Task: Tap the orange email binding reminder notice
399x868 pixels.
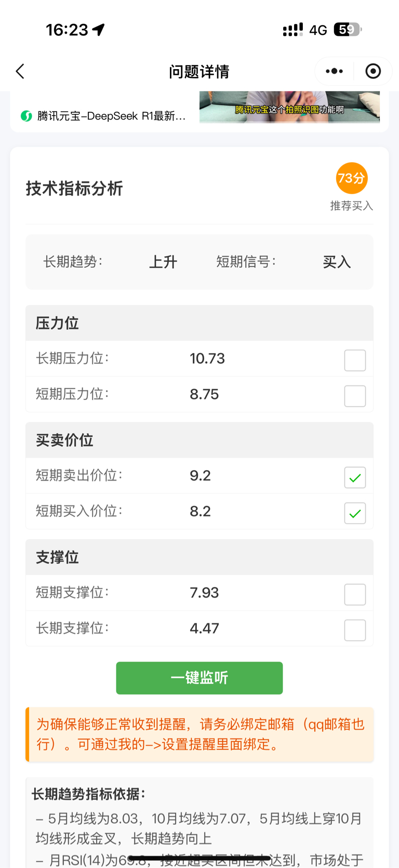Action: click(199, 734)
